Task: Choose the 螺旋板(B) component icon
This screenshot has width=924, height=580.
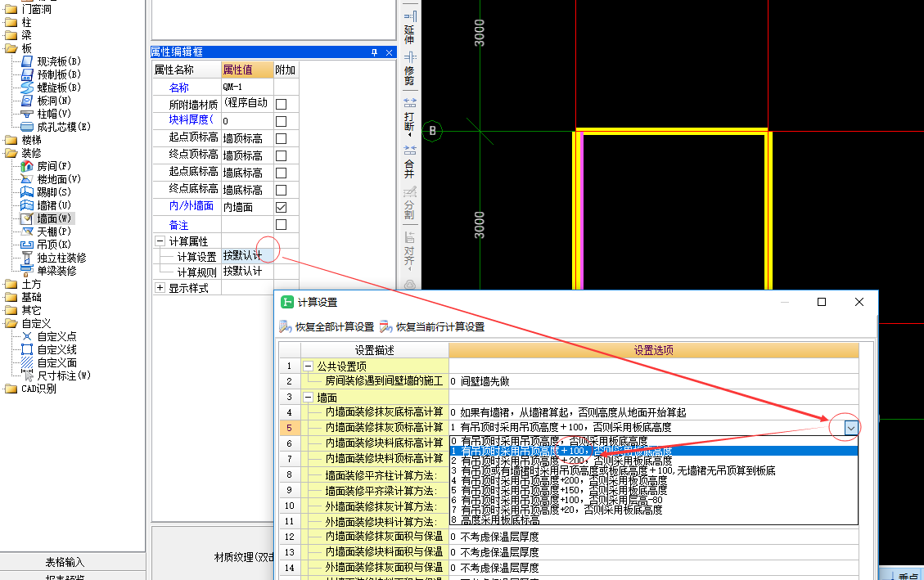Action: 27,88
